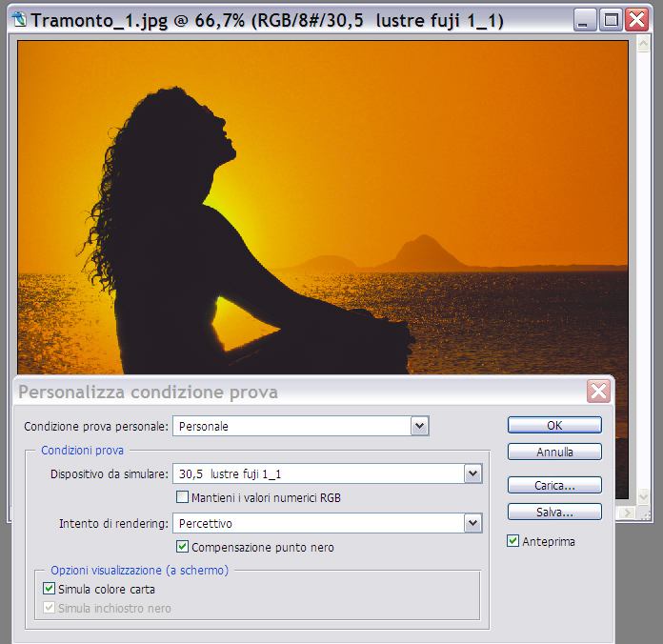
Task: Close the Tramonto_1.jpg document window
Action: (x=636, y=20)
